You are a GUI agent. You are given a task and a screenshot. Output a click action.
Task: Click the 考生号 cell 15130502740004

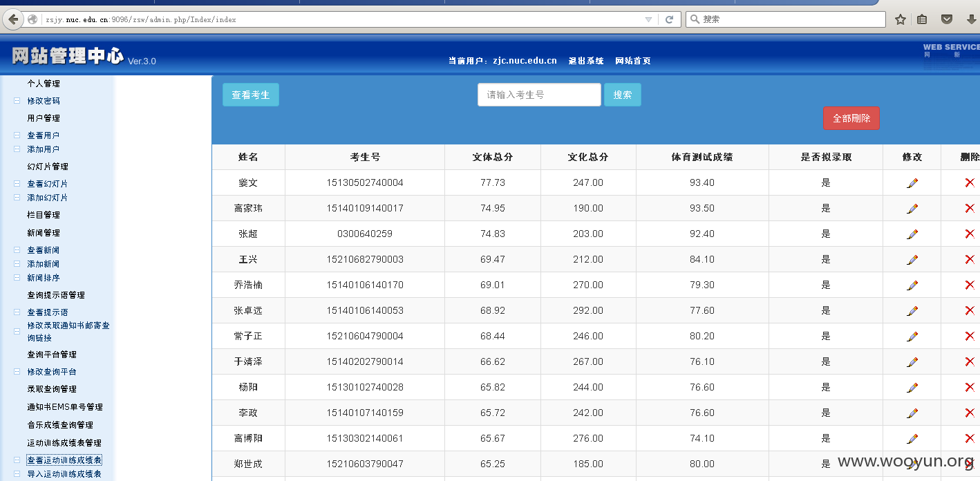tap(365, 182)
